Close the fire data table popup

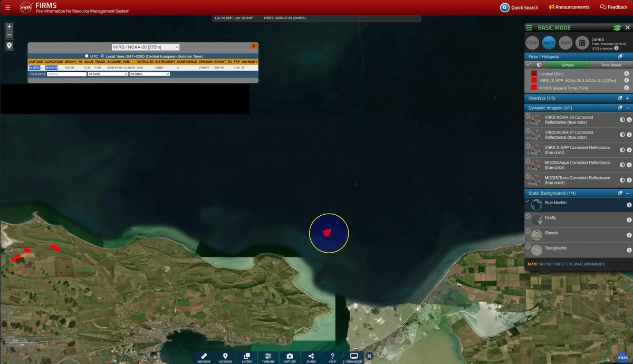[x=254, y=46]
